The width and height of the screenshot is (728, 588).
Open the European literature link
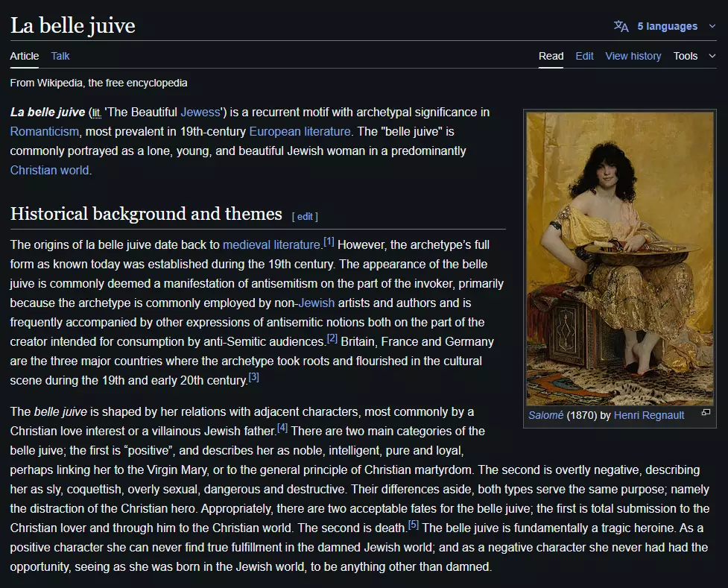point(300,132)
